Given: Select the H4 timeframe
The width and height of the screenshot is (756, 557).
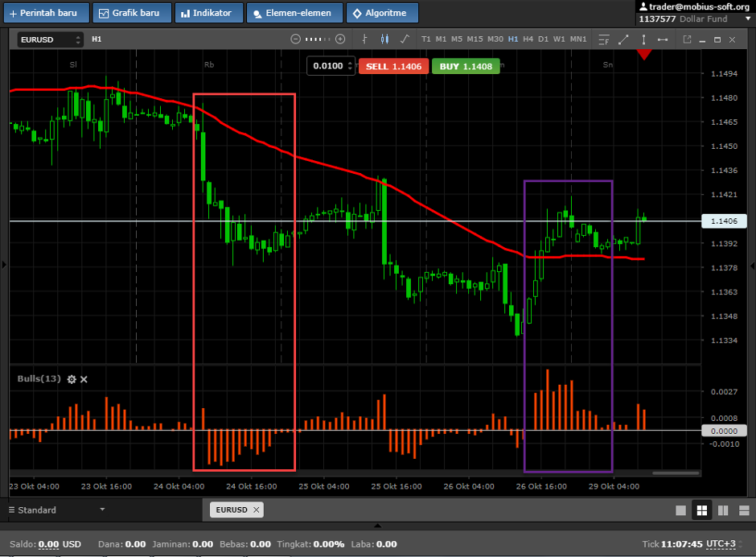Looking at the screenshot, I should click(528, 39).
